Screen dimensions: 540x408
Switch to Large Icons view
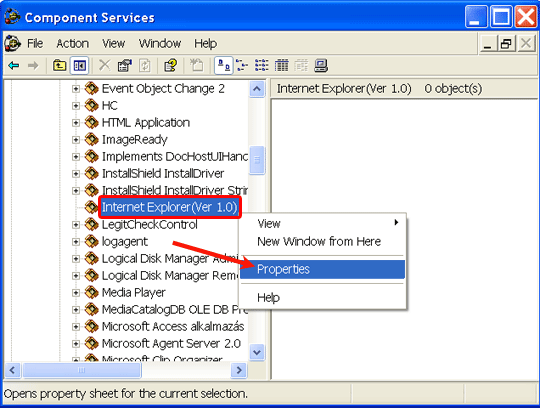[x=224, y=65]
